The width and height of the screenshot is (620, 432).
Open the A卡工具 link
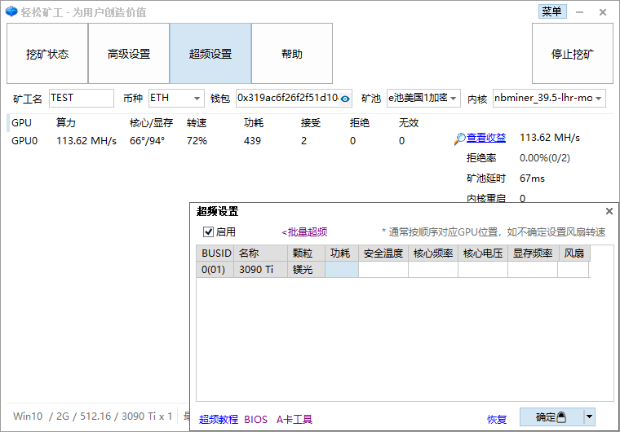(294, 419)
